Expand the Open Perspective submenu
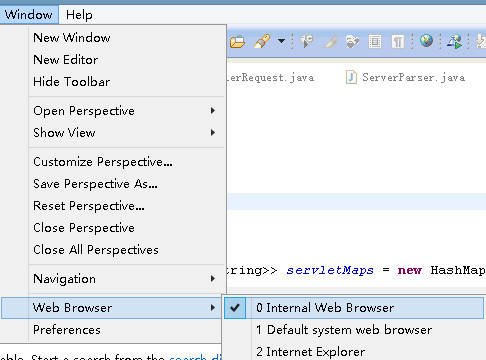The image size is (486, 360). 127,111
